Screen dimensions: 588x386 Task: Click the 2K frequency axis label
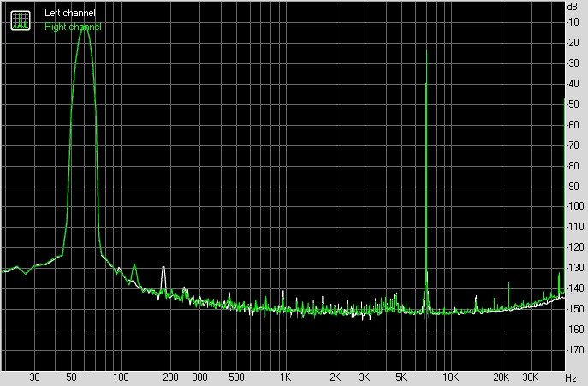(336, 377)
